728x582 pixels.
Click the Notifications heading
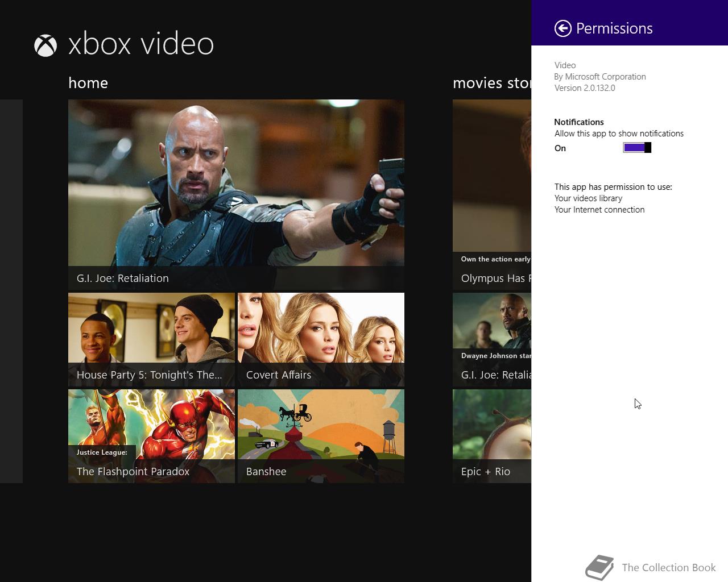[579, 122]
